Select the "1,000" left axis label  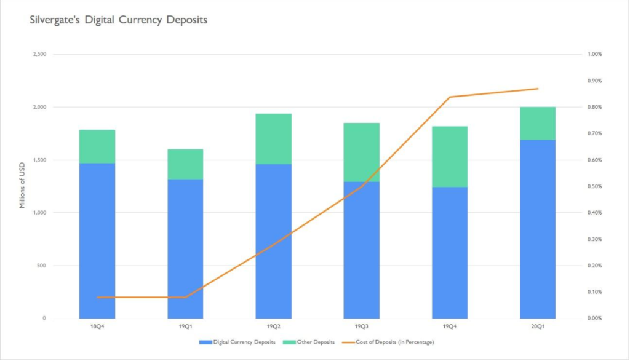click(x=39, y=213)
